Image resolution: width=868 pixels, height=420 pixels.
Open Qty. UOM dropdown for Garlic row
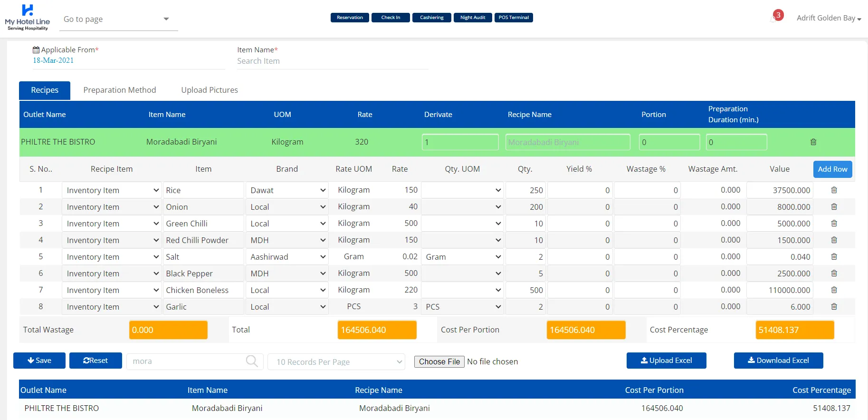tap(463, 307)
